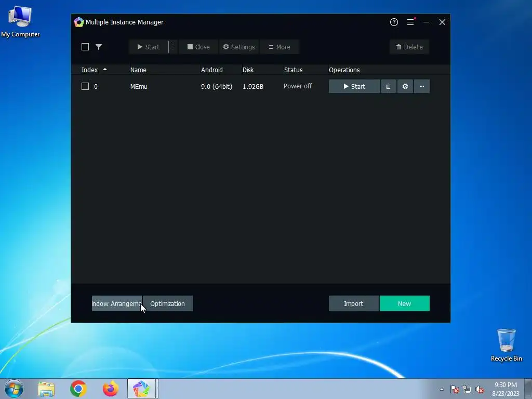Click the Android column header

tap(212, 70)
